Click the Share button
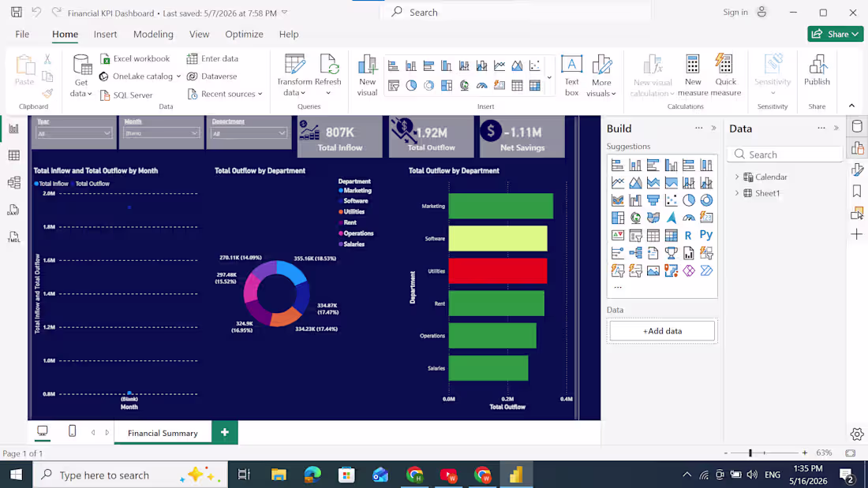Screen dimensions: 868x488 pos(836,34)
